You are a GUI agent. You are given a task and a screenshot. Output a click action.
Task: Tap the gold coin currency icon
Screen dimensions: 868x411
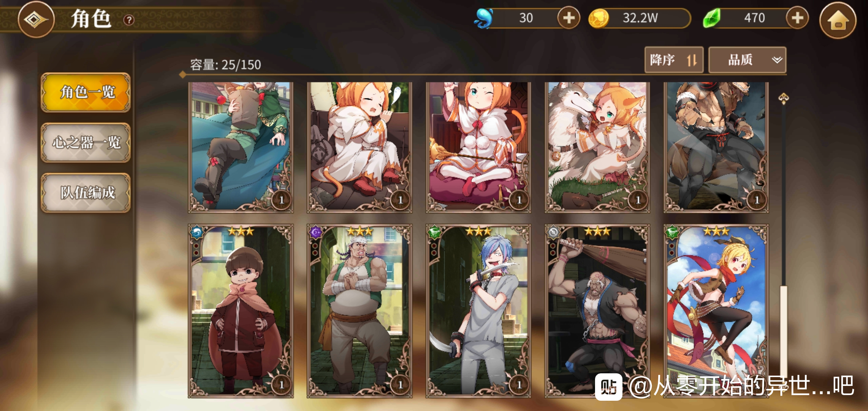599,18
